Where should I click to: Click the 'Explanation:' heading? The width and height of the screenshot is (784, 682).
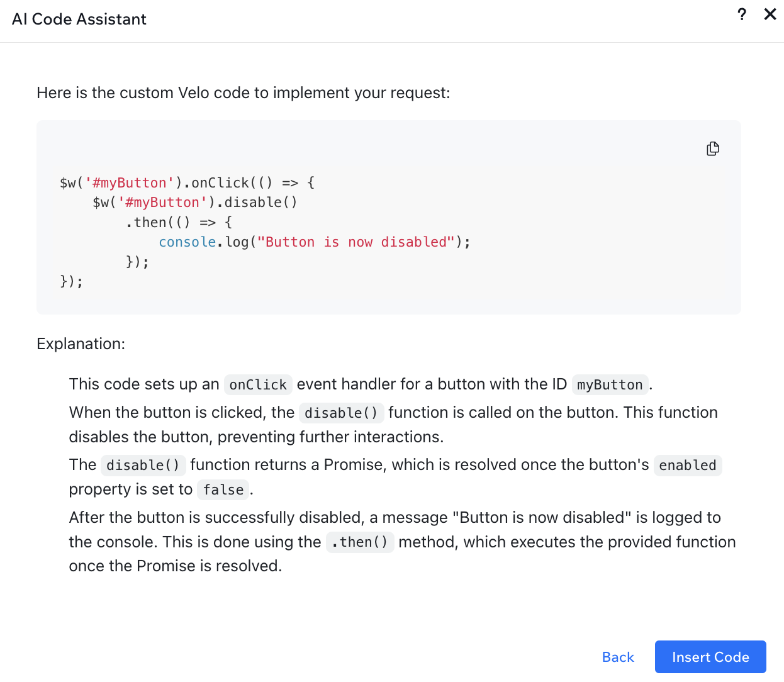[x=81, y=344]
